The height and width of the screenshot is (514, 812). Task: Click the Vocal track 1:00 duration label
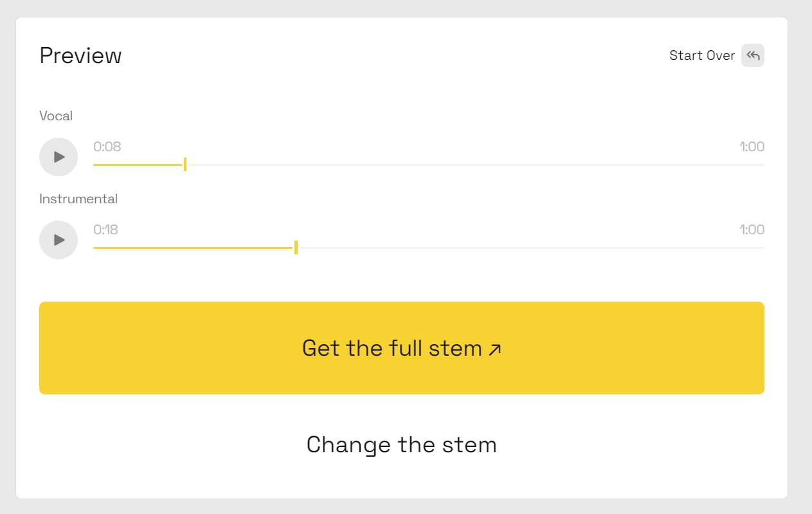coord(752,147)
